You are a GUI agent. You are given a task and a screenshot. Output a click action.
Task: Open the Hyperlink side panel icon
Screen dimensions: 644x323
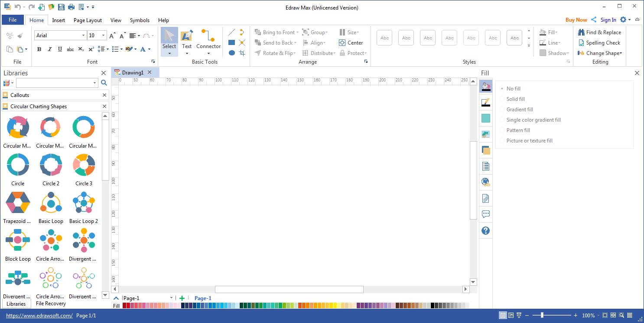point(486,182)
